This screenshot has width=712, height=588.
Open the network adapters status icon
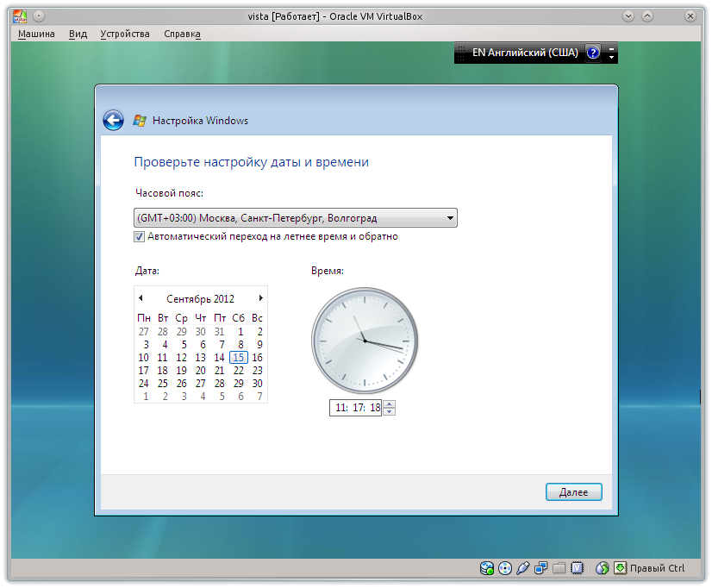pyautogui.click(x=540, y=568)
